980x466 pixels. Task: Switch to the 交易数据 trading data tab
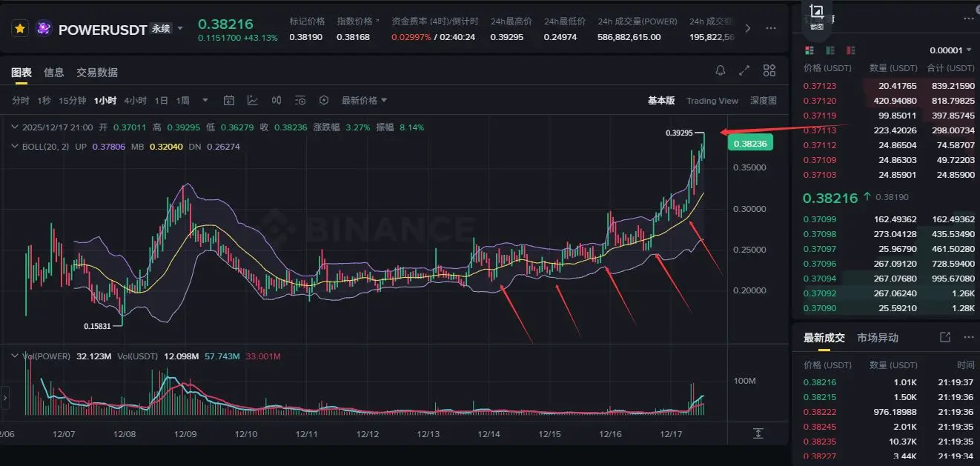coord(97,72)
